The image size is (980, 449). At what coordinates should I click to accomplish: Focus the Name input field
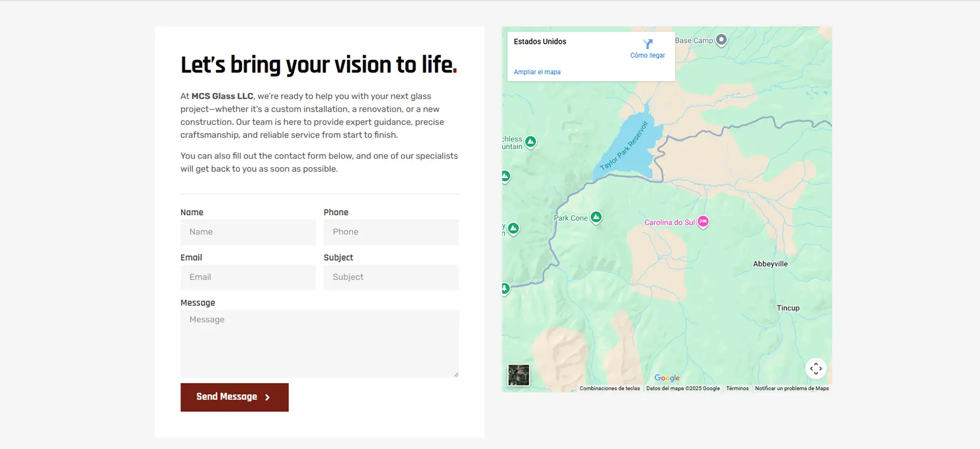tap(248, 232)
